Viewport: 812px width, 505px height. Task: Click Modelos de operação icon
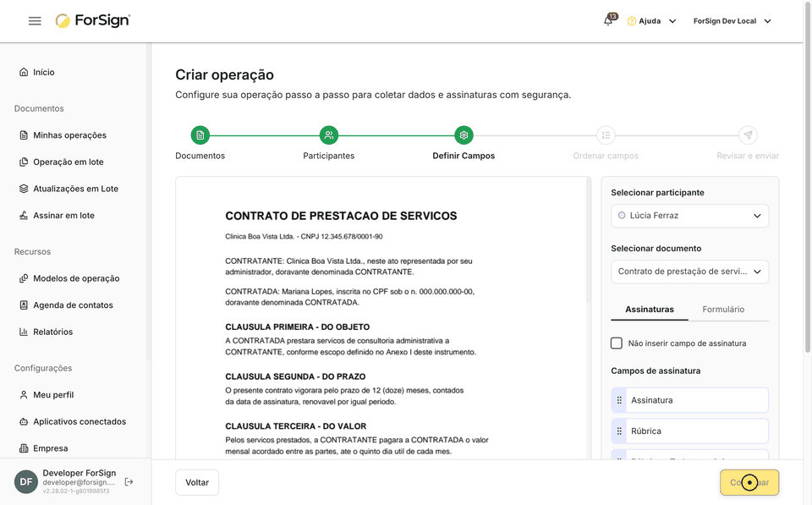click(24, 278)
